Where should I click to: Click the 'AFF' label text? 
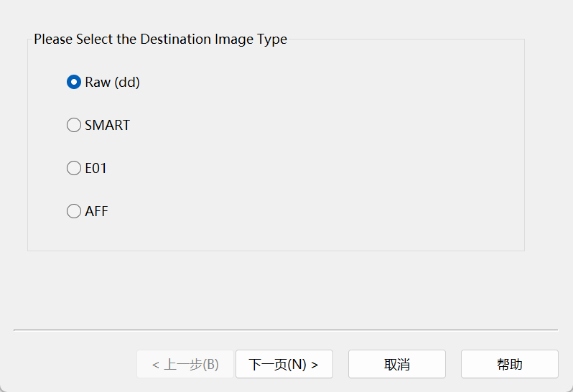pyautogui.click(x=96, y=211)
